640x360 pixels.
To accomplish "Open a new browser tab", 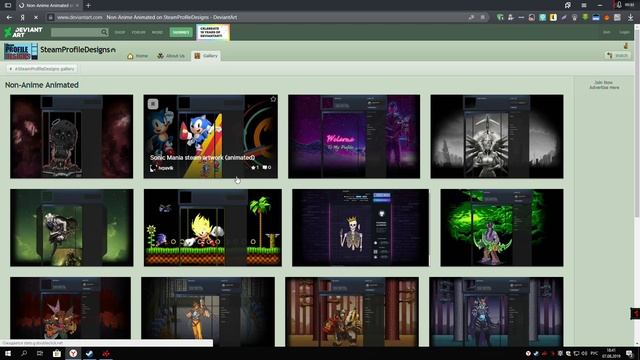I will pos(88,5).
